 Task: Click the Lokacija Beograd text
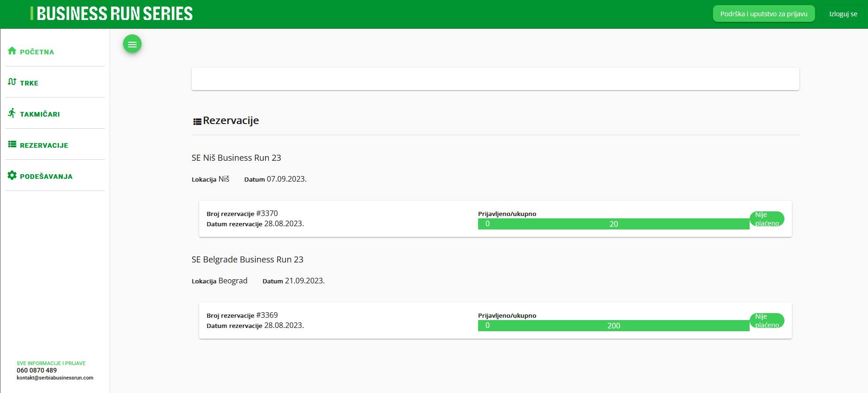coord(220,281)
